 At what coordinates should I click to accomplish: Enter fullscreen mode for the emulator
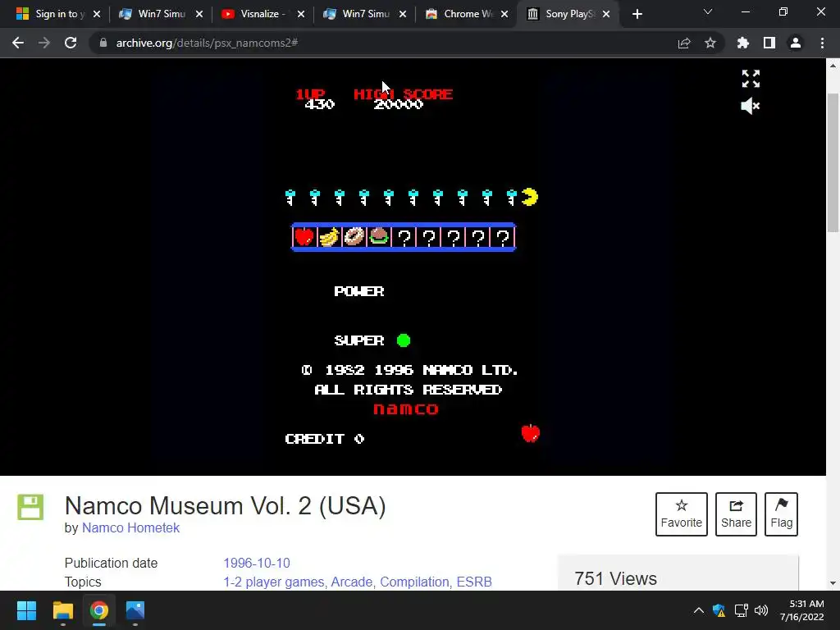751,79
